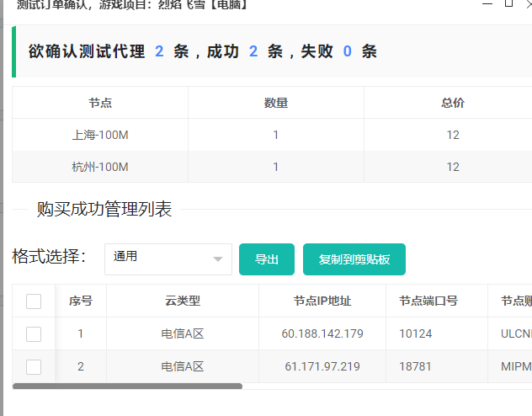Screen dimensions: 532x416
Task: Click the 杭州-100M node cell
Action: [100, 167]
